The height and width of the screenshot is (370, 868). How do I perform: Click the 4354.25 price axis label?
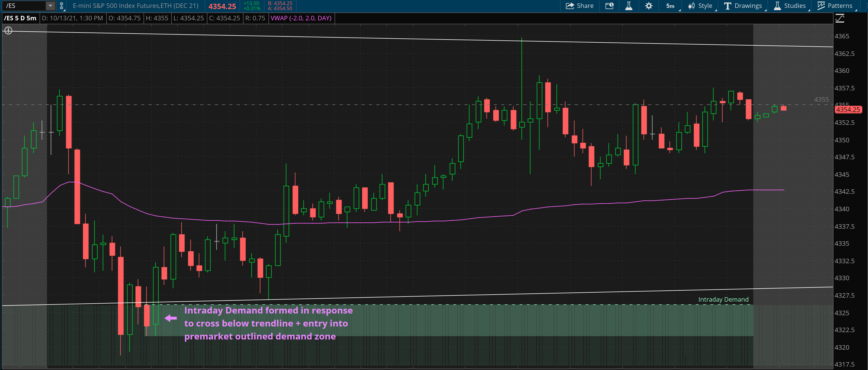pyautogui.click(x=849, y=110)
